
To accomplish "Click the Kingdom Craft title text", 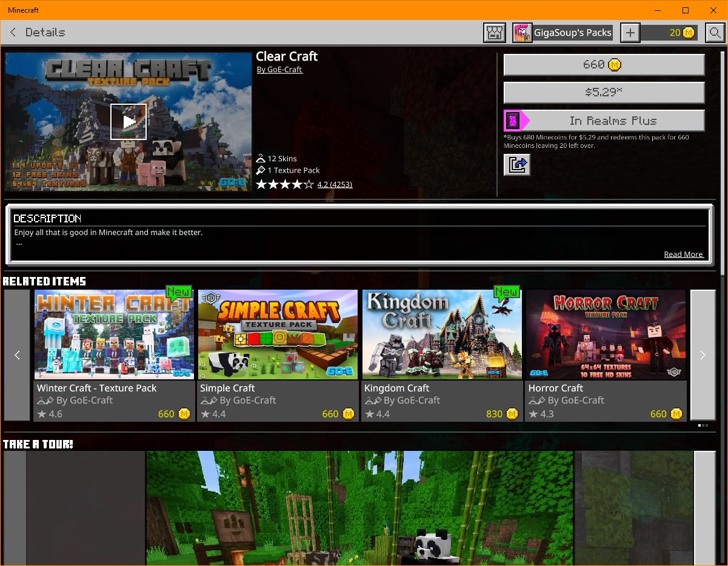I will tap(396, 388).
